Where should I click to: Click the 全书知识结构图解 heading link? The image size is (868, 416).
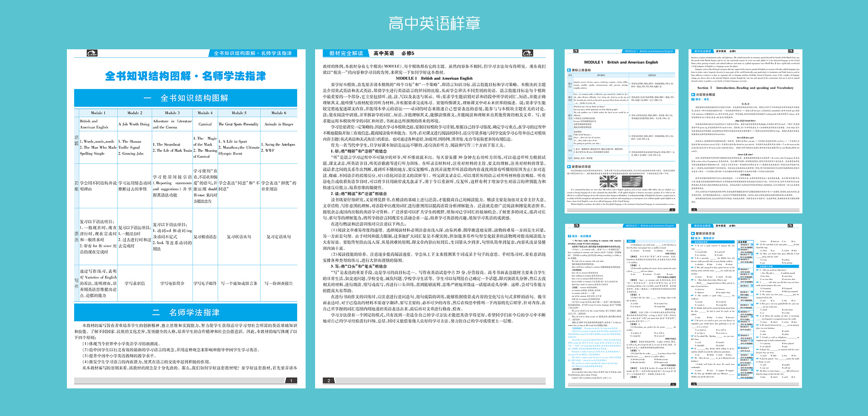(x=185, y=97)
